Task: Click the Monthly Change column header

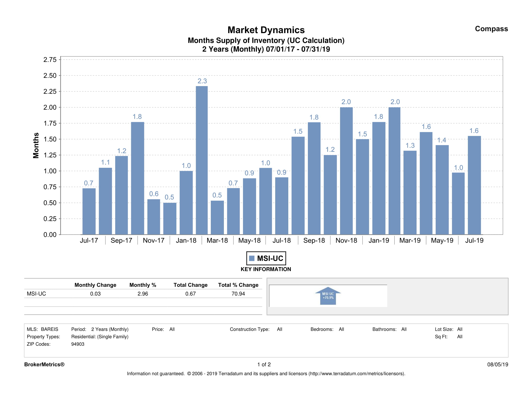Action: pos(95,285)
